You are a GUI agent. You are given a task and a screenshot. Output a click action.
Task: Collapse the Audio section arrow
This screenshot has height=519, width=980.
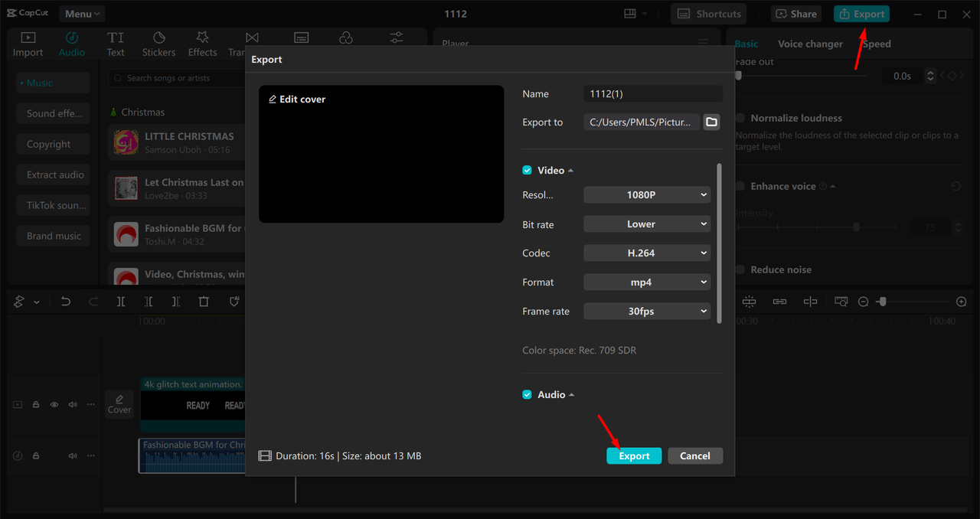pyautogui.click(x=572, y=394)
